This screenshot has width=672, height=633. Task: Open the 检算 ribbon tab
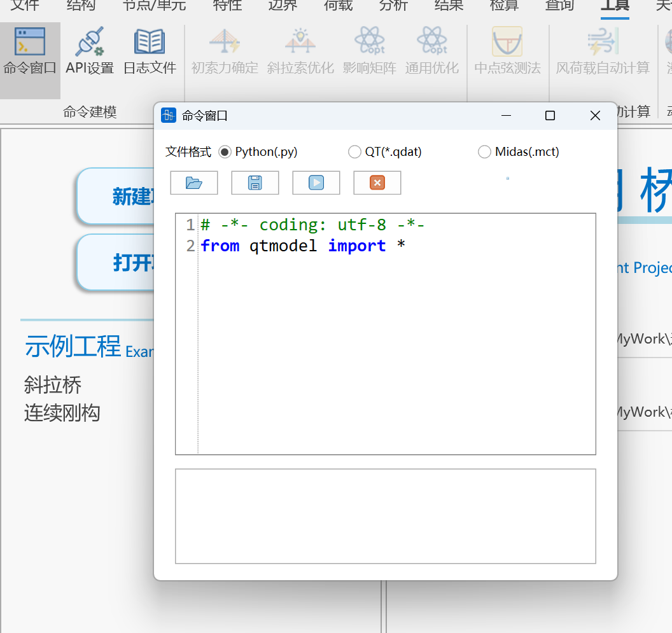coord(504,5)
